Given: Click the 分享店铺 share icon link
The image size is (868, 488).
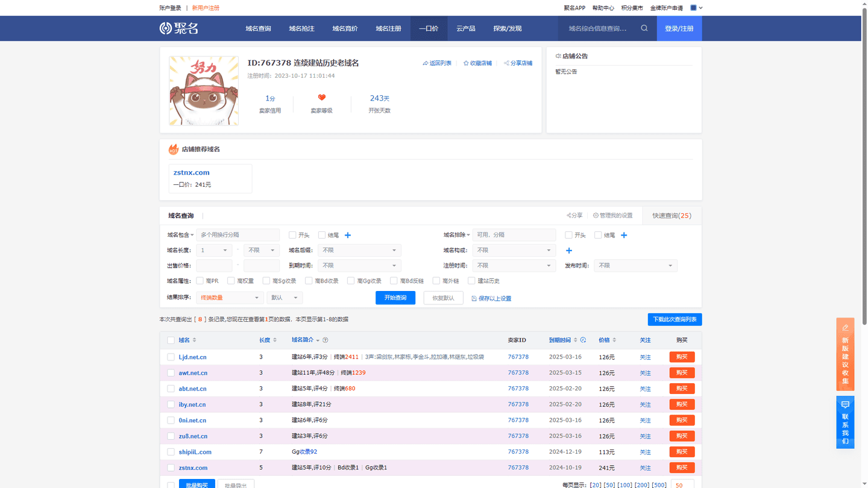Looking at the screenshot, I should click(518, 63).
